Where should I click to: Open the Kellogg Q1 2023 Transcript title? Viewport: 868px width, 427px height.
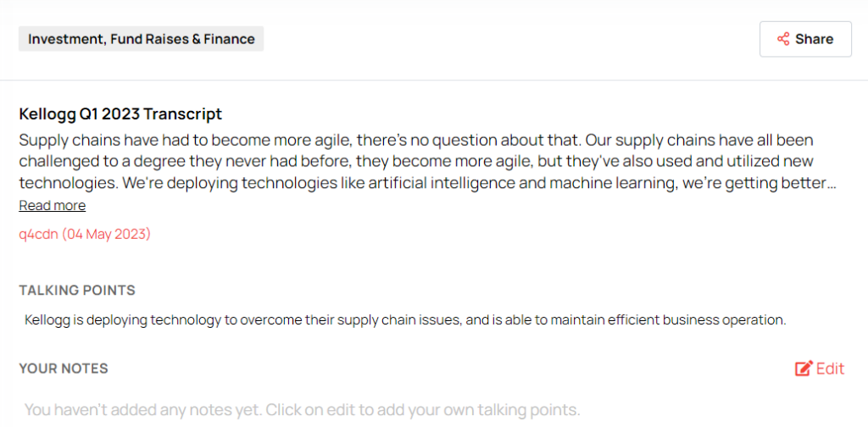(120, 114)
